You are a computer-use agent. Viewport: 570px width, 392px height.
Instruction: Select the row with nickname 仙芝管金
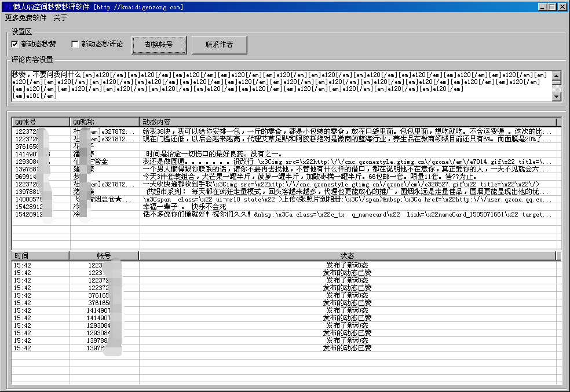click(x=104, y=162)
